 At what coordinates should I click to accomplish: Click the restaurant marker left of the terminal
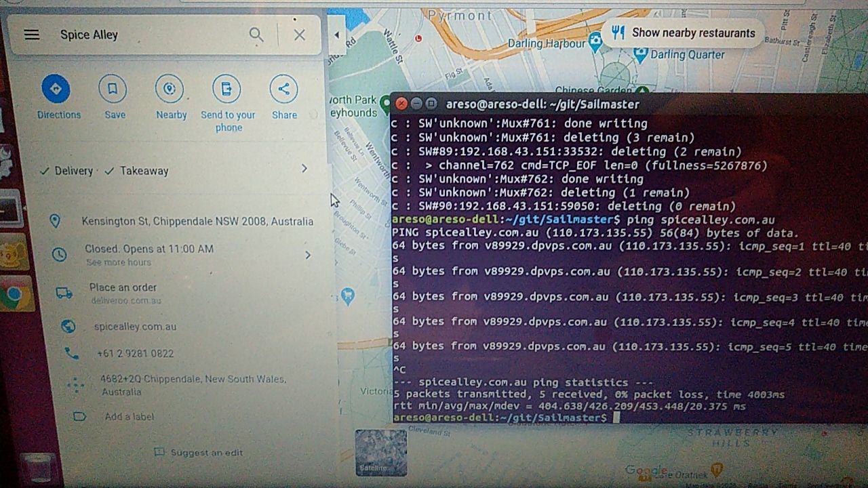pos(347,295)
